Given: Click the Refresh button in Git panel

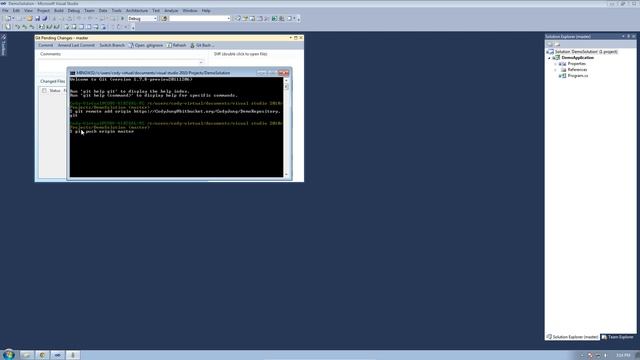Looking at the screenshot, I should point(176,45).
